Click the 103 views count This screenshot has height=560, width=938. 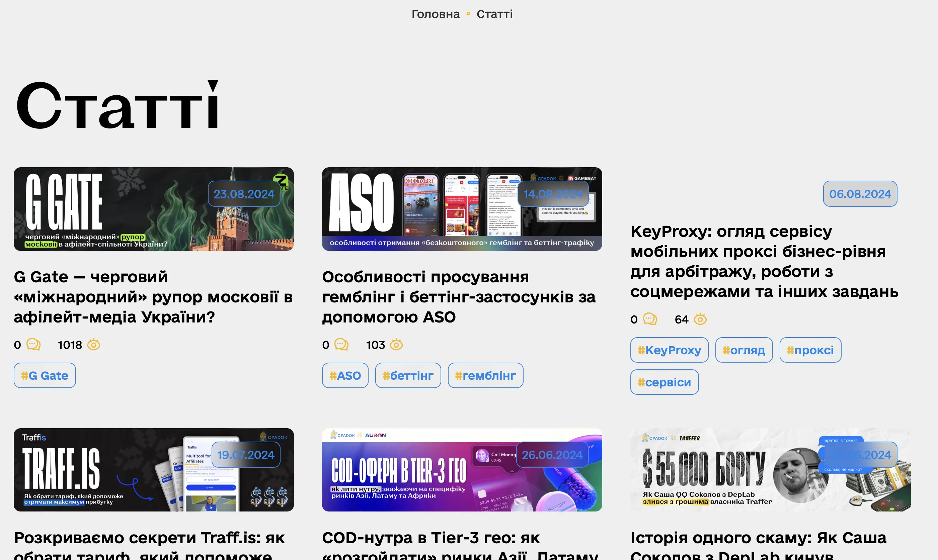click(375, 345)
